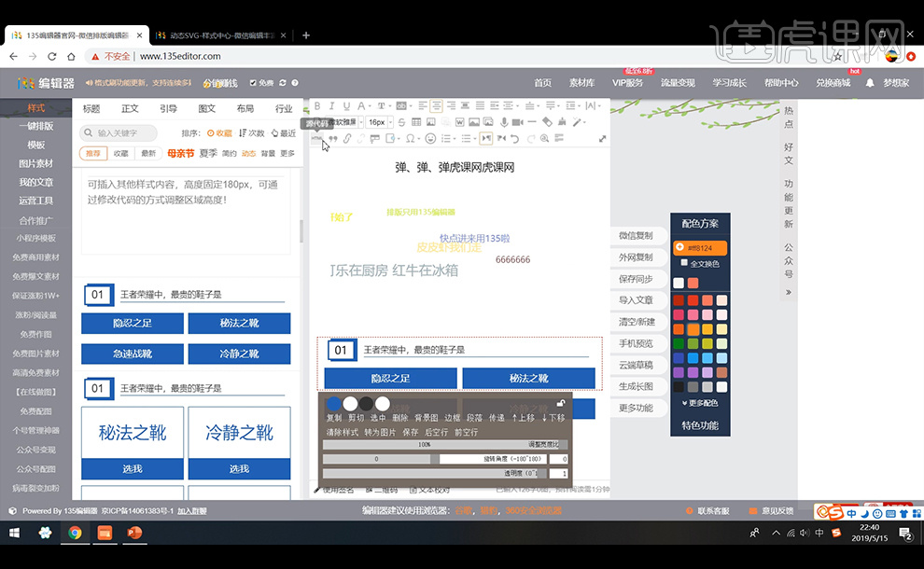The image size is (924, 569).
Task: Toggle left-to-right text direction
Action: (486, 139)
